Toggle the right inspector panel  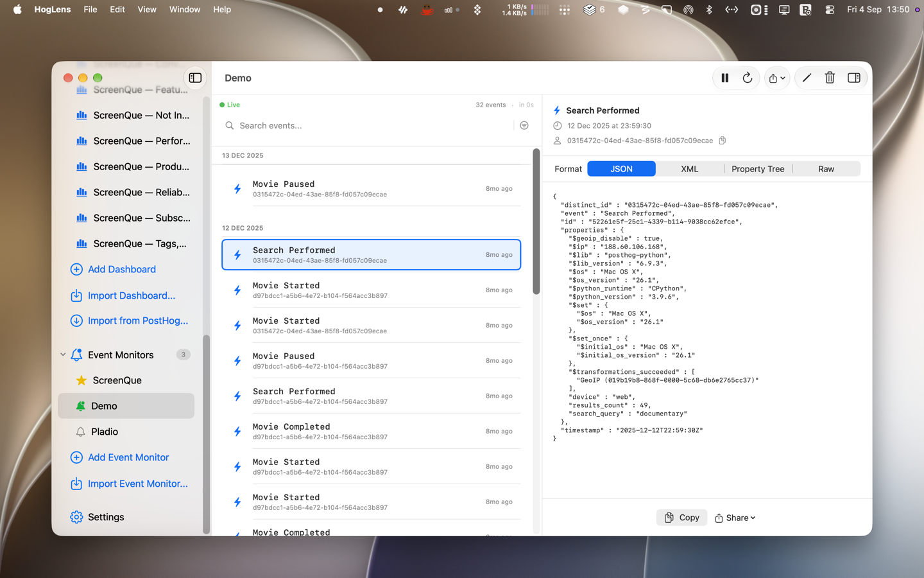click(x=853, y=78)
